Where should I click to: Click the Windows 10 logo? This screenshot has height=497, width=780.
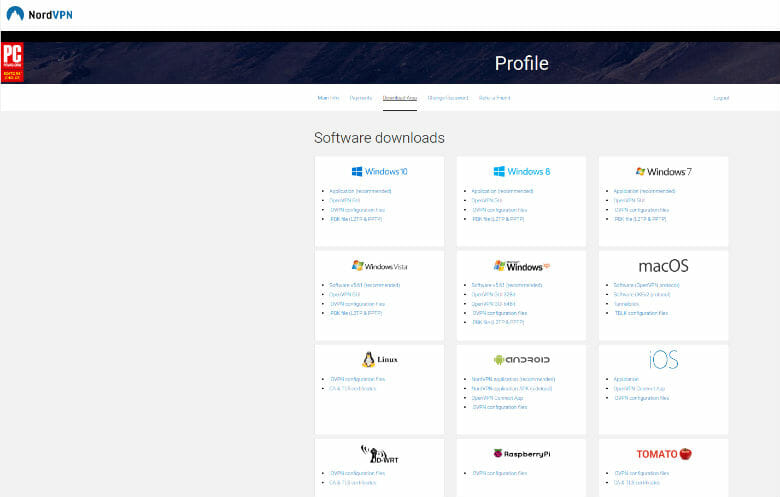379,172
